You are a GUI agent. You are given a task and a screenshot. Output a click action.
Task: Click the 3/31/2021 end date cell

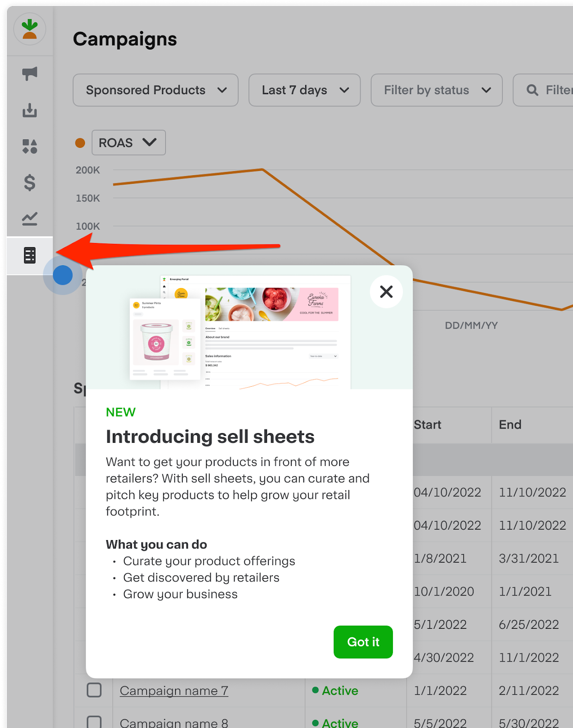[529, 558]
